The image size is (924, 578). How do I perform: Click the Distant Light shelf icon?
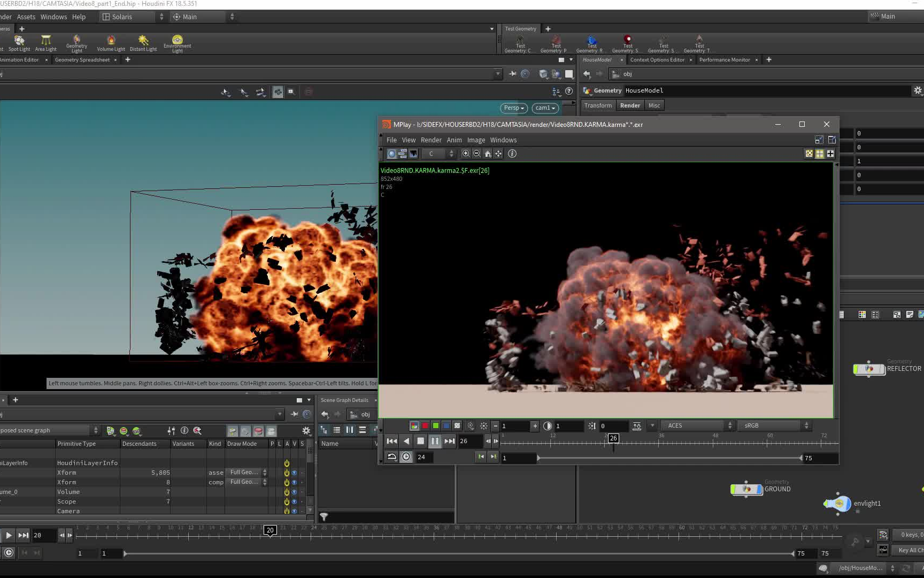[143, 42]
